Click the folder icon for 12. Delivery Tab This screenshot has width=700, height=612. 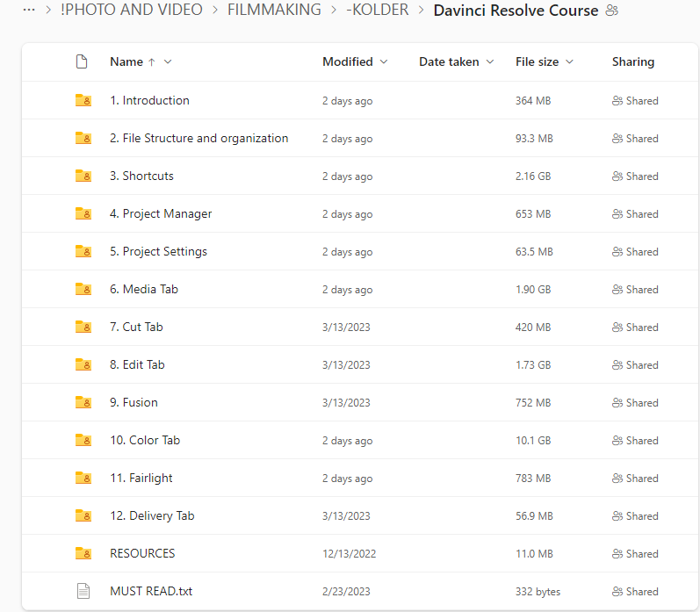(x=83, y=515)
